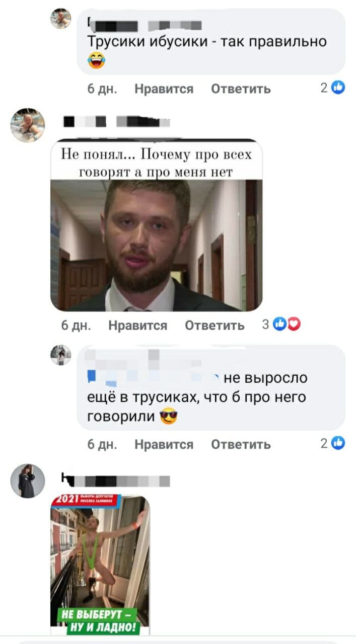
Task: Tap sunglasses emoji in reply comment
Action: click(168, 417)
